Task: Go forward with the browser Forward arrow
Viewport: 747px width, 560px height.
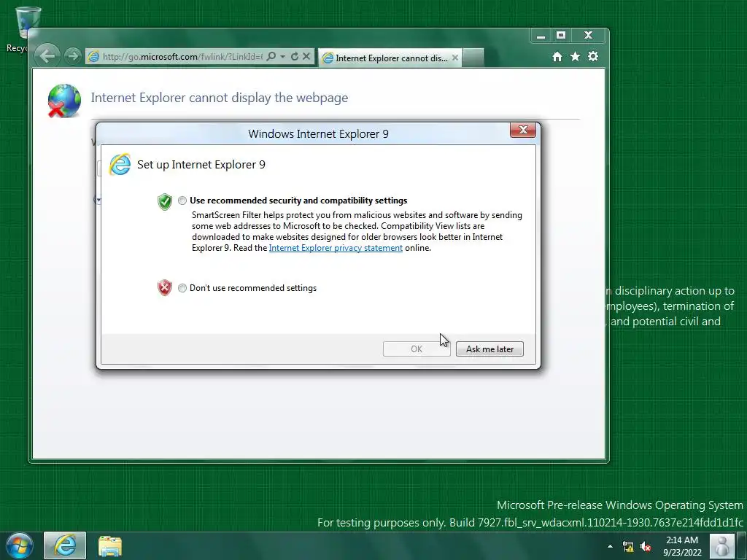Action: 73,56
